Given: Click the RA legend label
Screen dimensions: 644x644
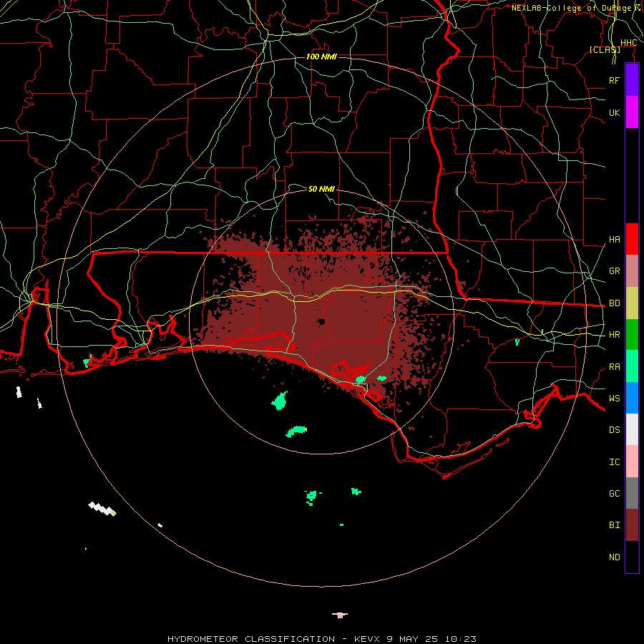Looking at the screenshot, I should [614, 367].
